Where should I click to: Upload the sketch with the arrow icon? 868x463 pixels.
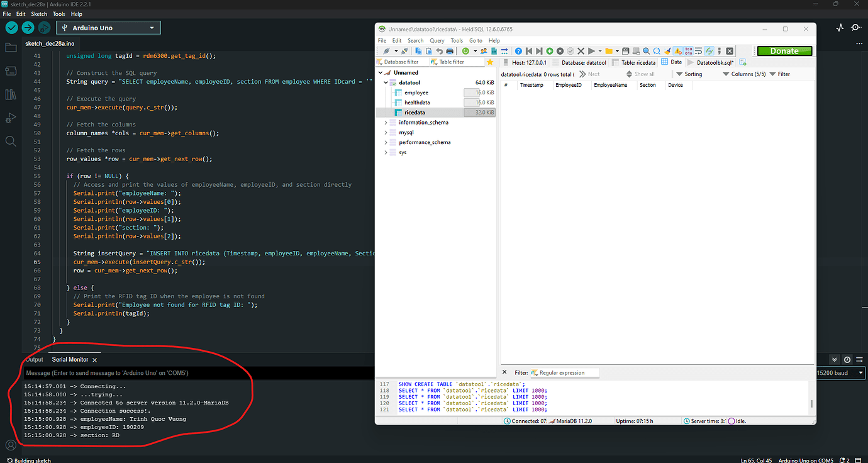point(26,28)
